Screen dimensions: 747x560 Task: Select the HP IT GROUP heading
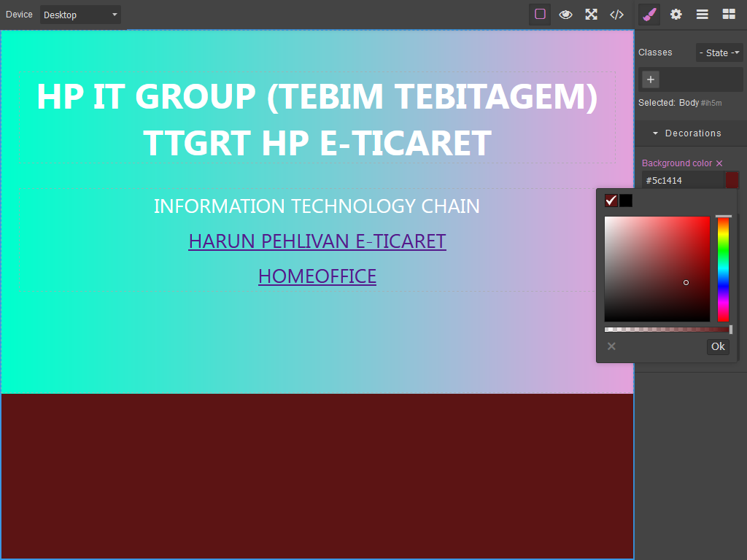(317, 119)
